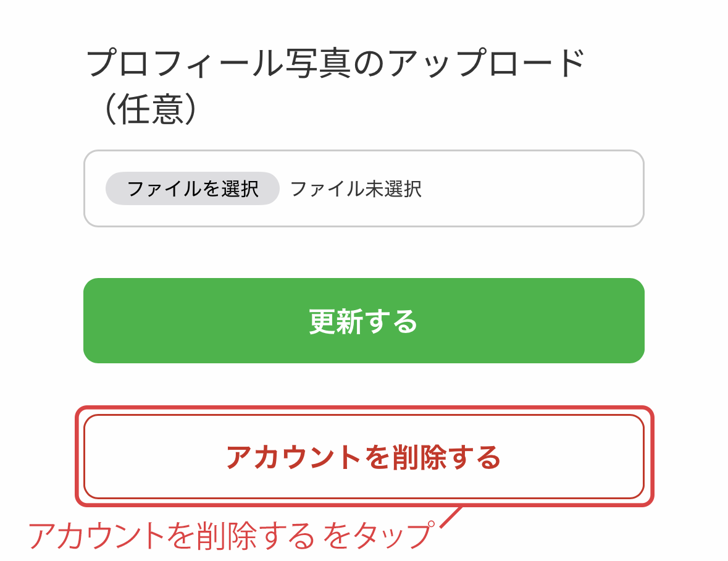728x561 pixels.
Task: Click the ファイル未選択 status text
Action: [356, 189]
